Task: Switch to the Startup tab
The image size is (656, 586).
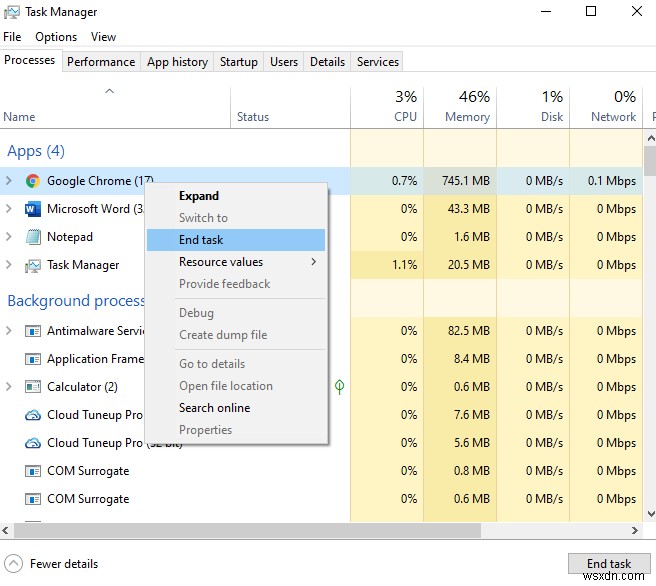Action: pyautogui.click(x=239, y=62)
